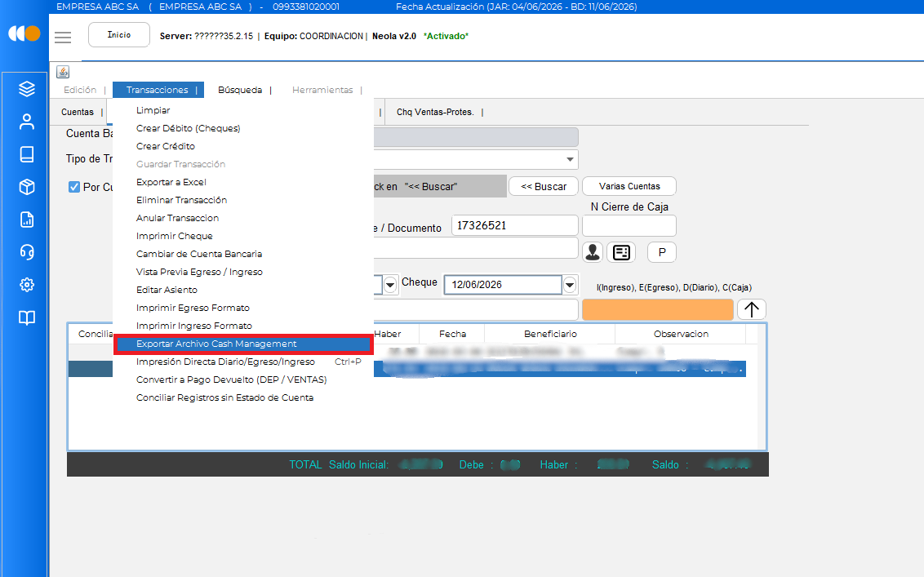Click the orange transaction type field
The width and height of the screenshot is (924, 577).
click(x=658, y=309)
